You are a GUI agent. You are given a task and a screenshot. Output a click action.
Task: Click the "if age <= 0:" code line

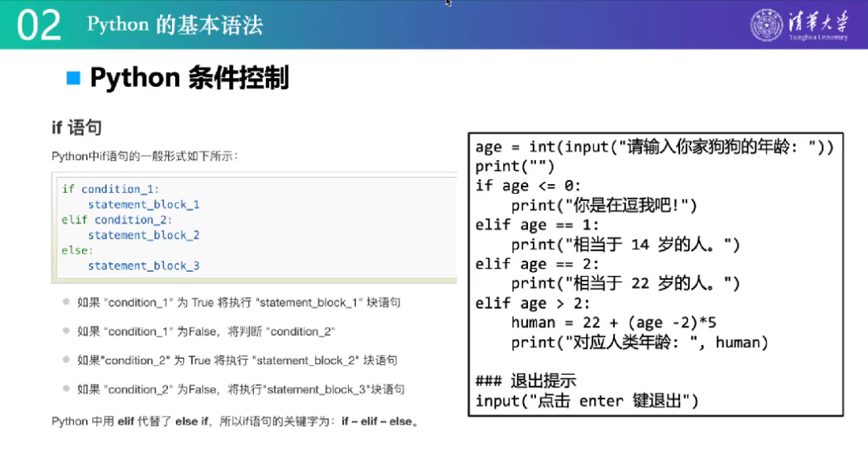tap(527, 186)
